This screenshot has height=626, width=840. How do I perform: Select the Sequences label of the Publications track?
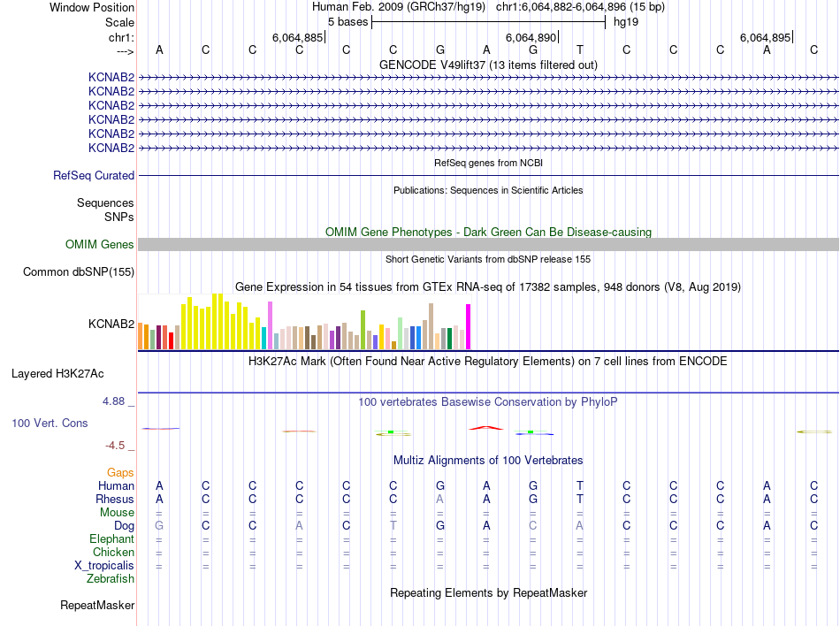[x=105, y=203]
